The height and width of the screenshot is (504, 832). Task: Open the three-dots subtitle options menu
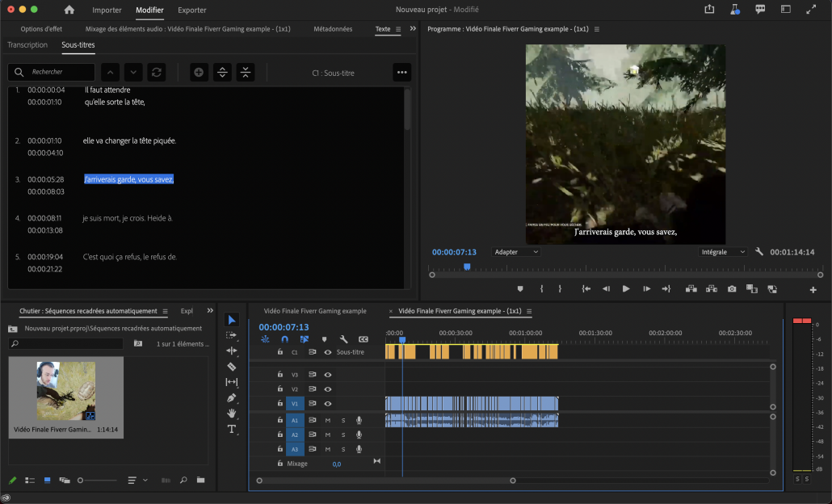click(402, 73)
